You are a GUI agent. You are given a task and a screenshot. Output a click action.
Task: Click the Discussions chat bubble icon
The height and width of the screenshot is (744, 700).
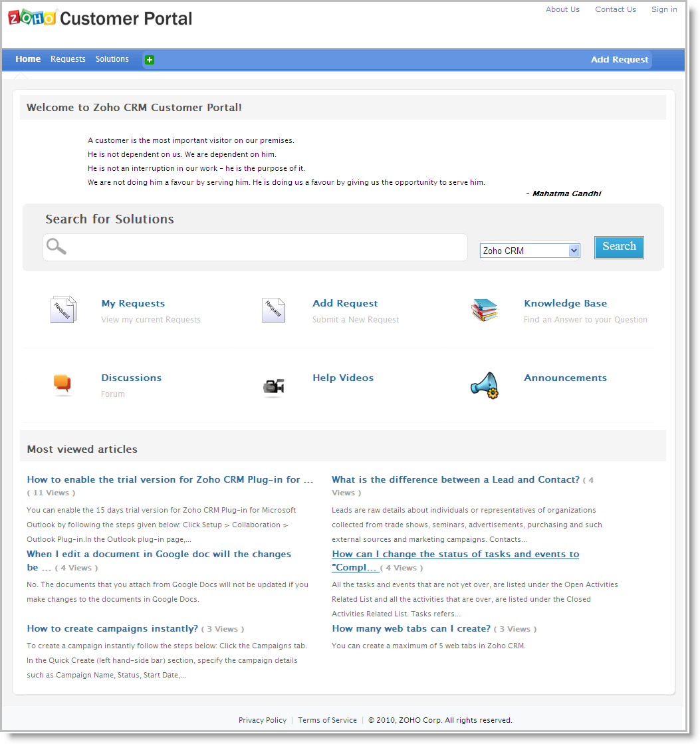click(x=62, y=384)
